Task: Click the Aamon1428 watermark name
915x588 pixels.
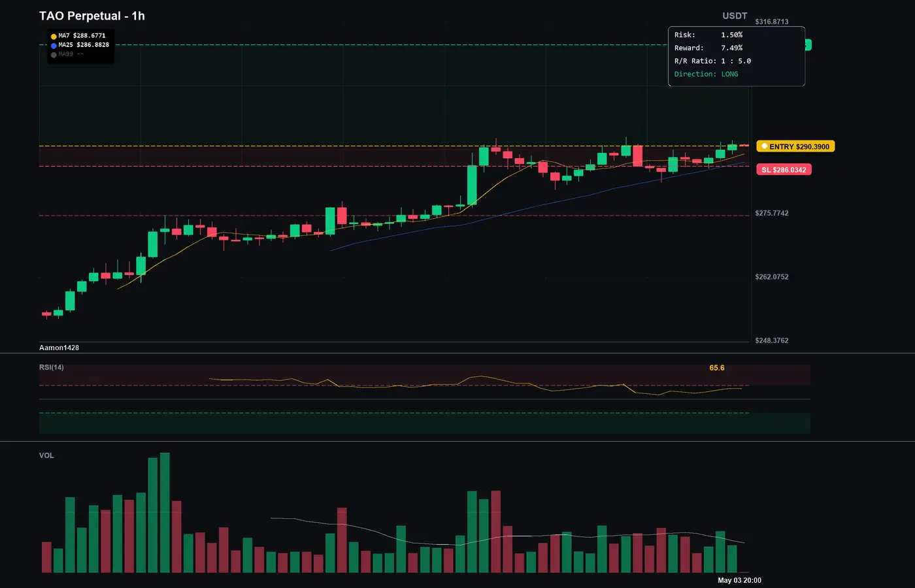Action: (59, 348)
